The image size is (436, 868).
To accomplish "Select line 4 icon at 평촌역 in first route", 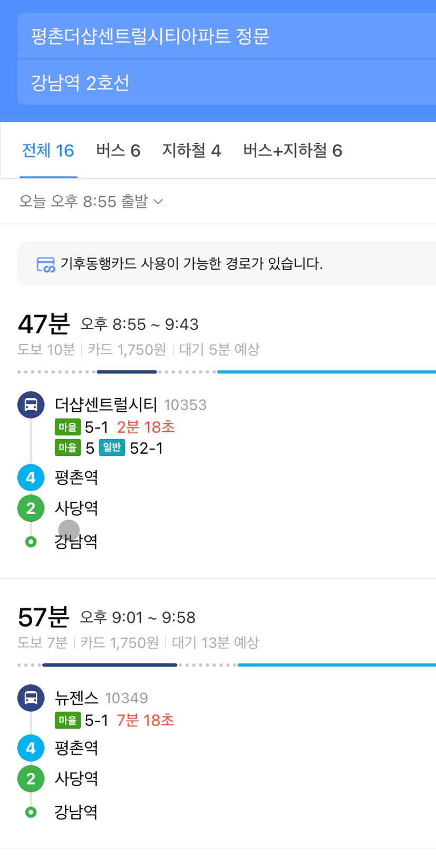I will click(x=31, y=478).
